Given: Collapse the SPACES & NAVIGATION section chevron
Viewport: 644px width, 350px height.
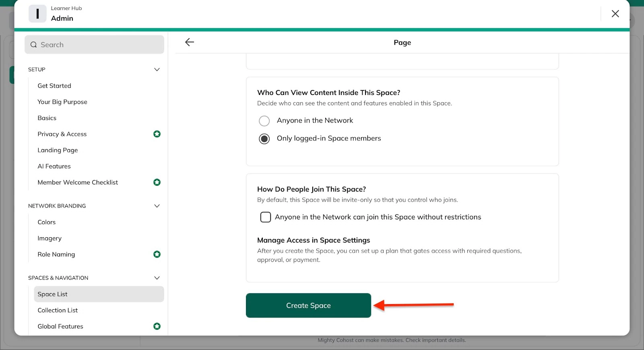Looking at the screenshot, I should 157,278.
